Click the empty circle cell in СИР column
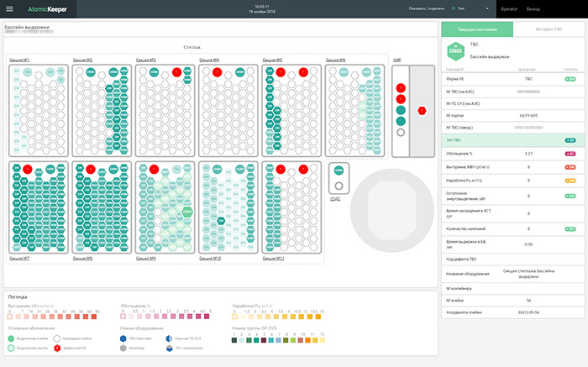Image resolution: width=588 pixels, height=367 pixels. point(401,132)
